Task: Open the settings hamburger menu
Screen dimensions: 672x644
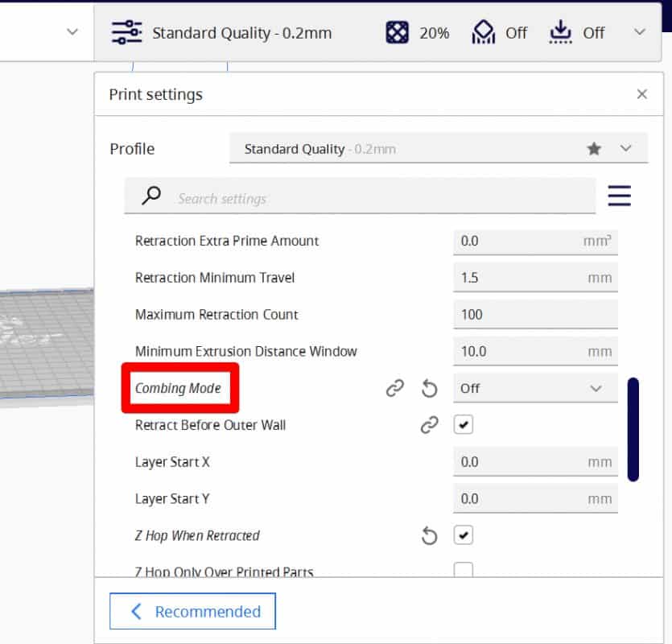Action: [619, 196]
